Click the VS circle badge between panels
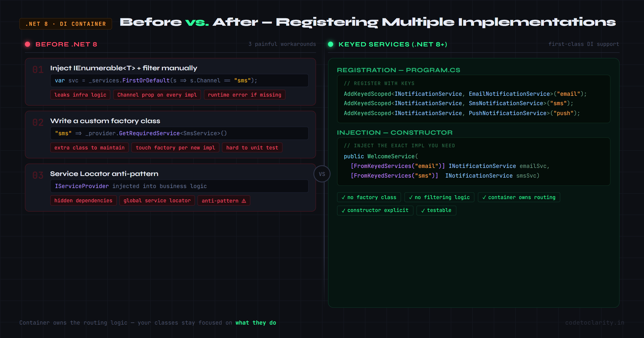Image resolution: width=644 pixels, height=338 pixels. 322,174
